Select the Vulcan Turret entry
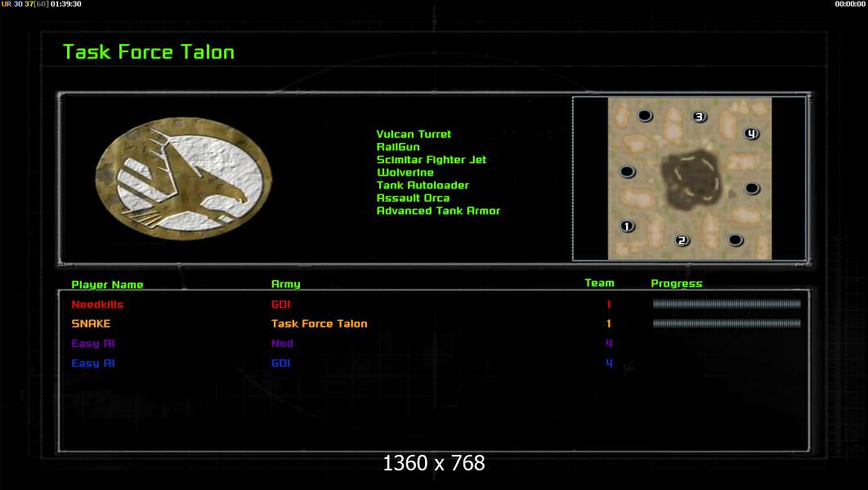Viewport: 868px width, 490px height. (414, 135)
